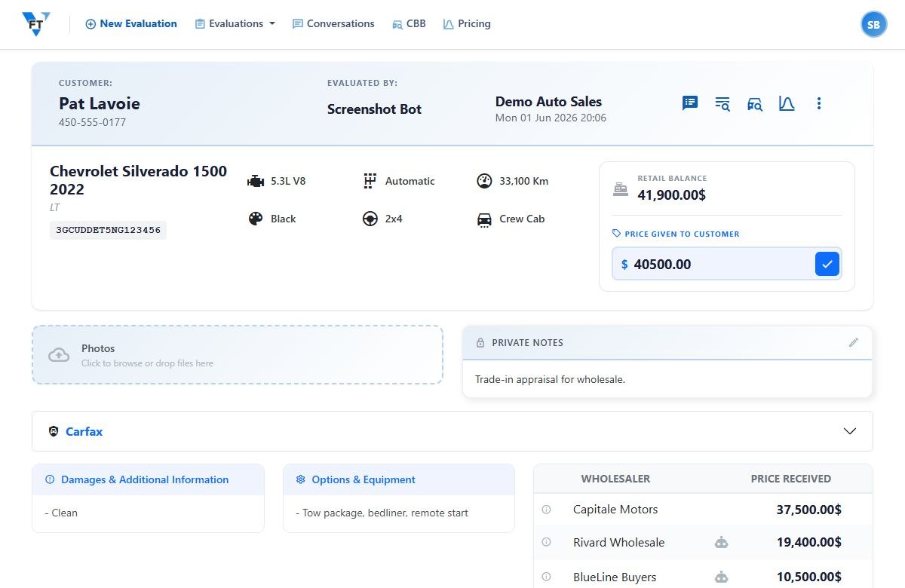This screenshot has width=905, height=588.
Task: Click info icon for BlueLine Buyers row
Action: pyautogui.click(x=547, y=577)
